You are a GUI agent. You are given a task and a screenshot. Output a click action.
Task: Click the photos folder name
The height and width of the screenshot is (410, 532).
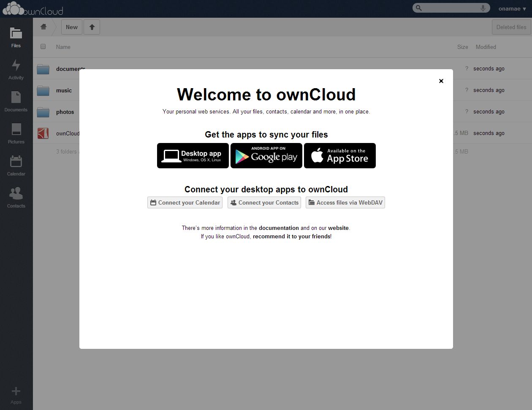[x=65, y=112]
